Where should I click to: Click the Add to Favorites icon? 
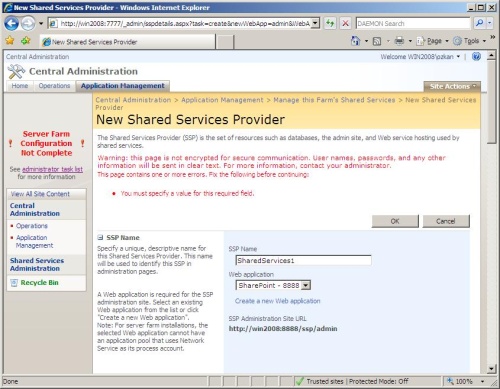point(26,41)
